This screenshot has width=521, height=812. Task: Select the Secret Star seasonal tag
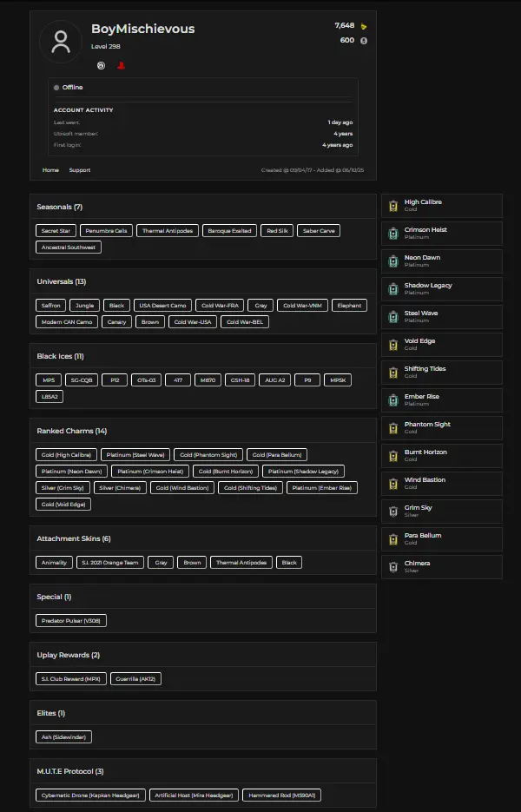(56, 231)
